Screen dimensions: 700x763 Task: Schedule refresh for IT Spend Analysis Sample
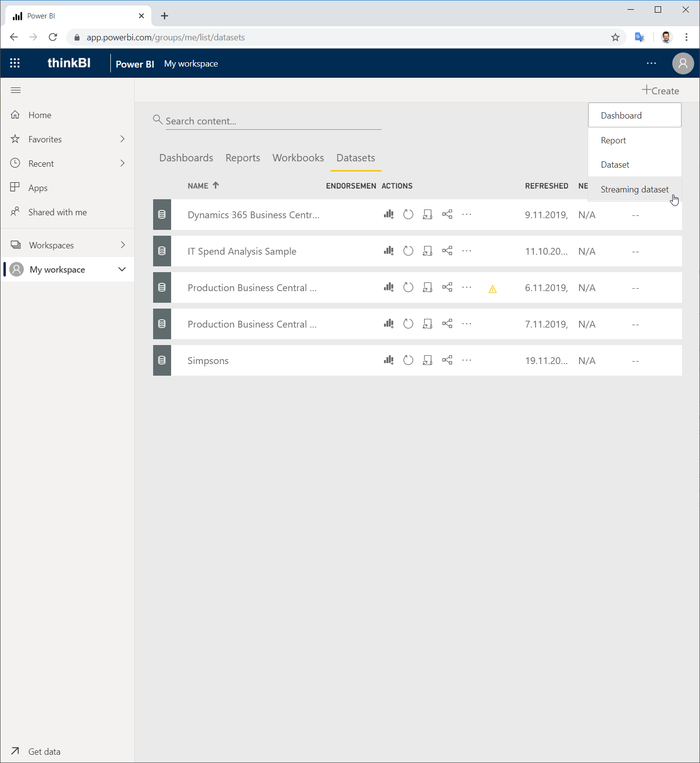point(428,251)
